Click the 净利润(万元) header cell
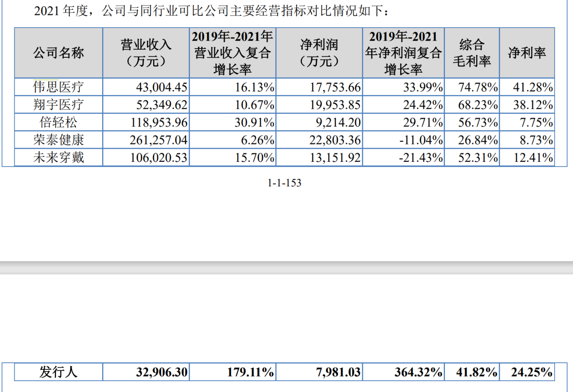The height and width of the screenshot is (392, 573). (x=319, y=53)
